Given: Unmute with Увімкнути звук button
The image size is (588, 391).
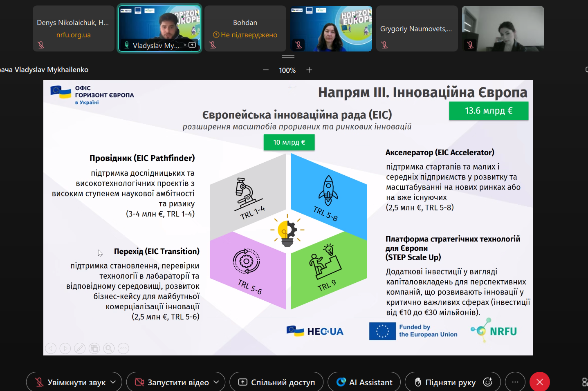Looking at the screenshot, I should (70, 382).
